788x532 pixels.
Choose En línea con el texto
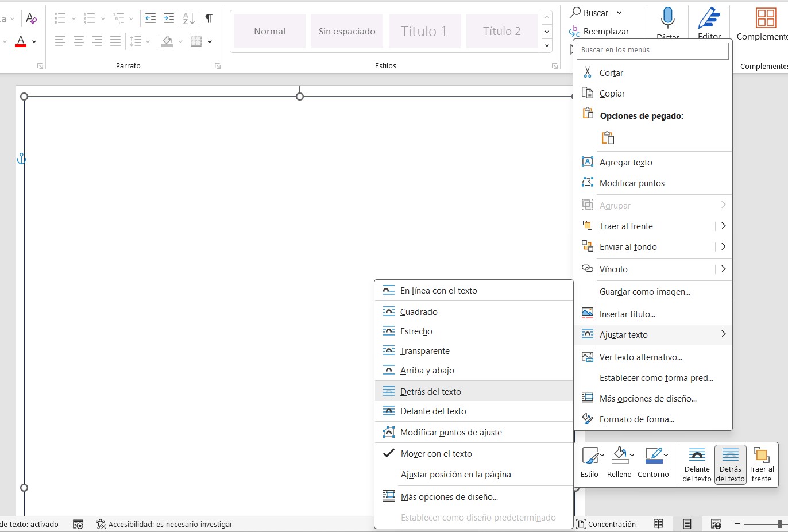(x=474, y=291)
